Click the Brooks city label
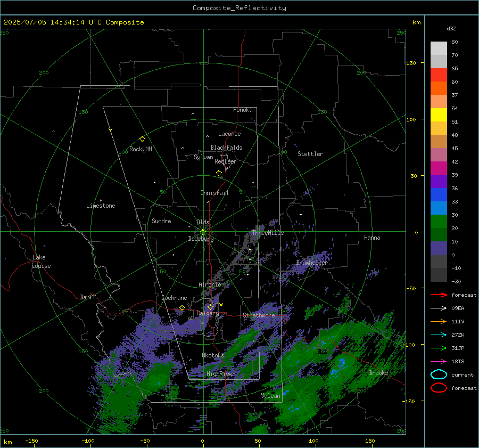Image resolution: width=479 pixels, height=448 pixels. pos(378,373)
